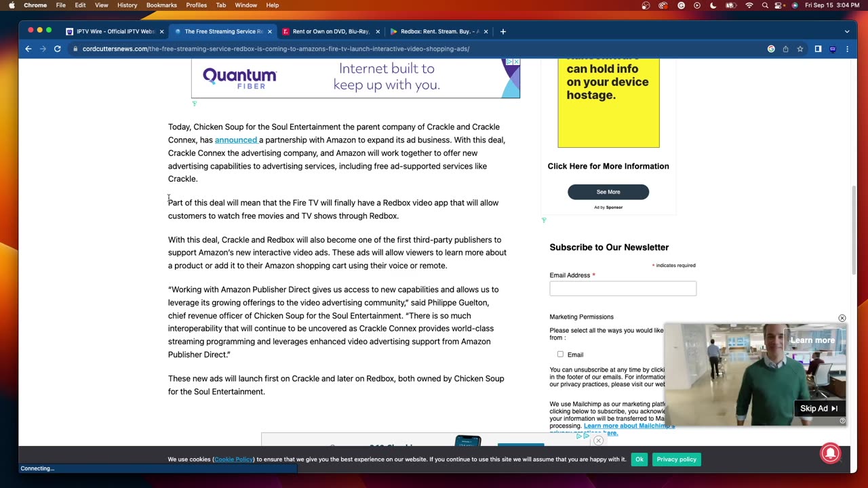Accept cookies with Ok button

coord(639,460)
